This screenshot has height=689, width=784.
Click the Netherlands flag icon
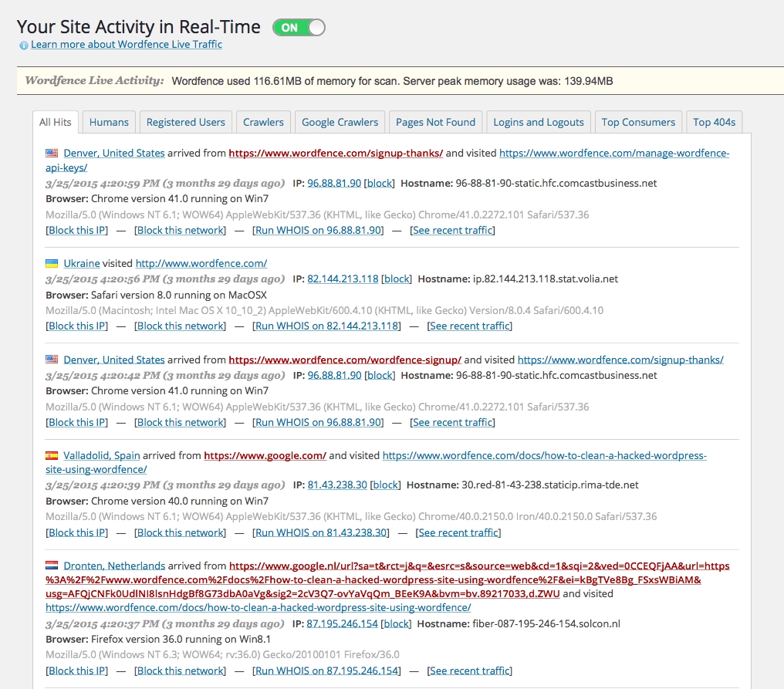[52, 566]
